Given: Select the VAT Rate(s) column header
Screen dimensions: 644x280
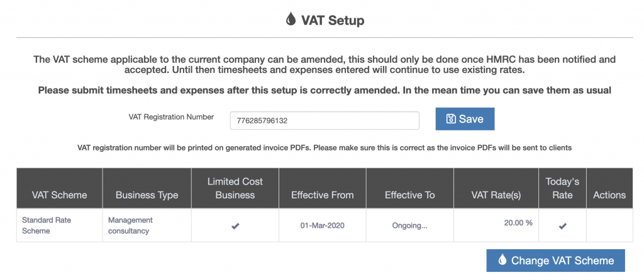Looking at the screenshot, I should point(496,195).
